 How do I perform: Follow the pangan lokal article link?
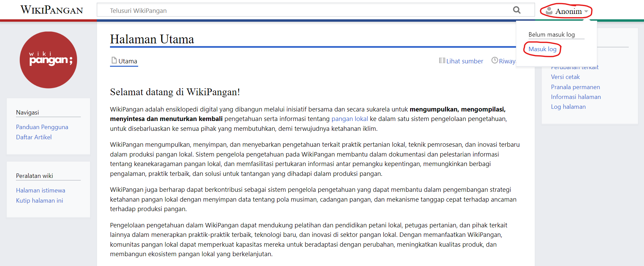tap(349, 119)
